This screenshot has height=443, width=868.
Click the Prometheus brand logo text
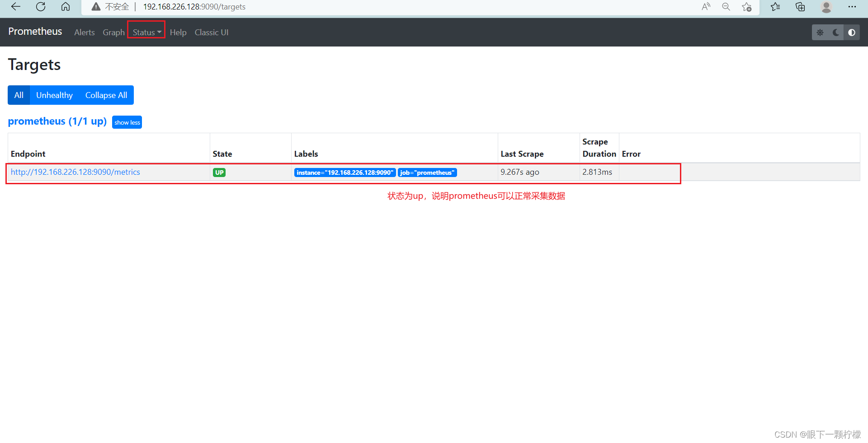pos(35,32)
